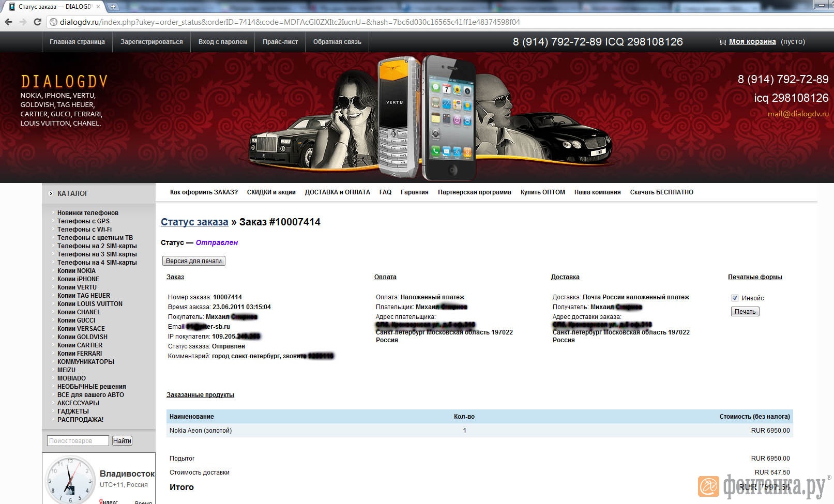Open Копии VERSACE category
This screenshot has width=834, height=504.
[81, 329]
